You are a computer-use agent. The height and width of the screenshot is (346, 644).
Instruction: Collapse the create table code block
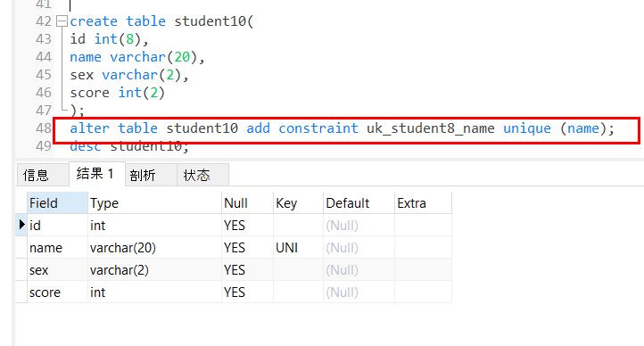(62, 21)
